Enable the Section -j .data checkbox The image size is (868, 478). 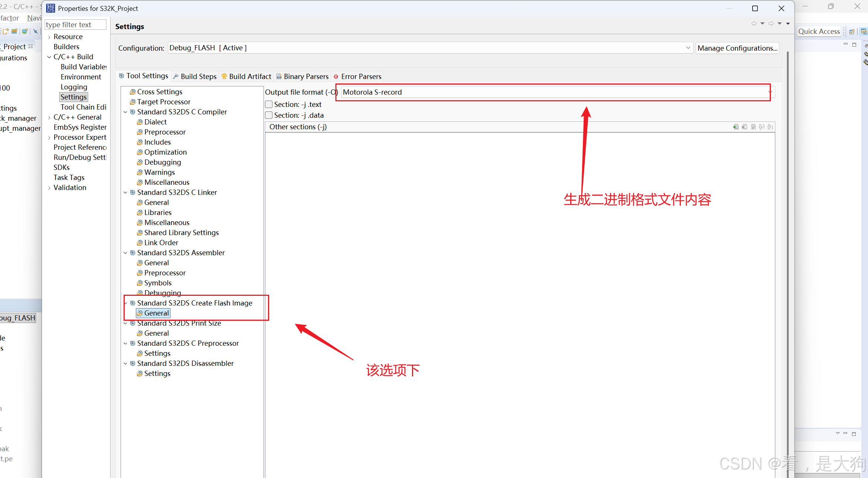point(269,115)
